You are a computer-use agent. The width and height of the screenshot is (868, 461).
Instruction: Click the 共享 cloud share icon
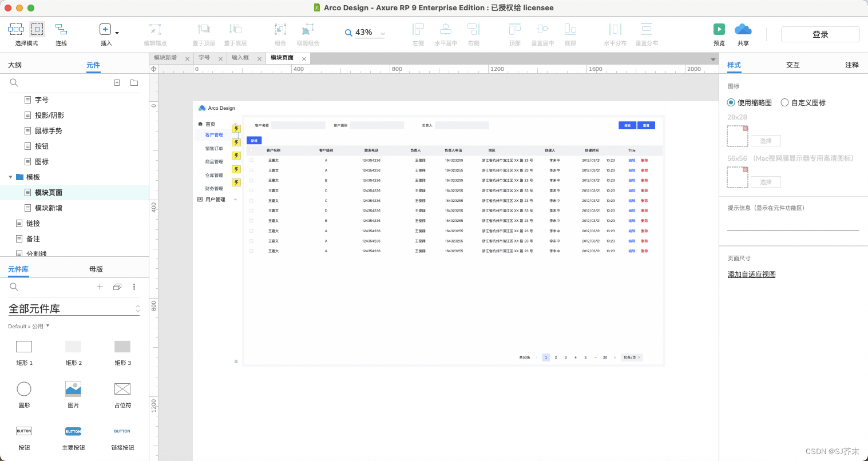[x=743, y=29]
